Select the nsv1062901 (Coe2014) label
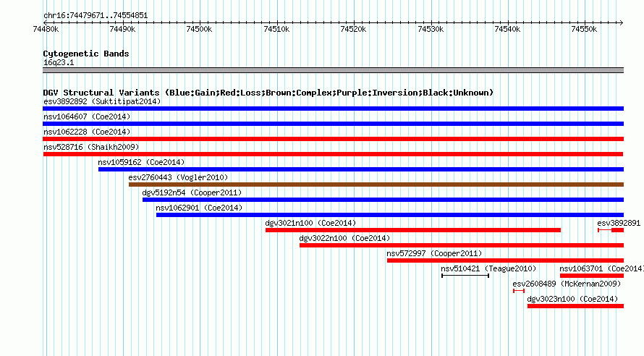Viewport: 644px width, 356px height. (199, 208)
